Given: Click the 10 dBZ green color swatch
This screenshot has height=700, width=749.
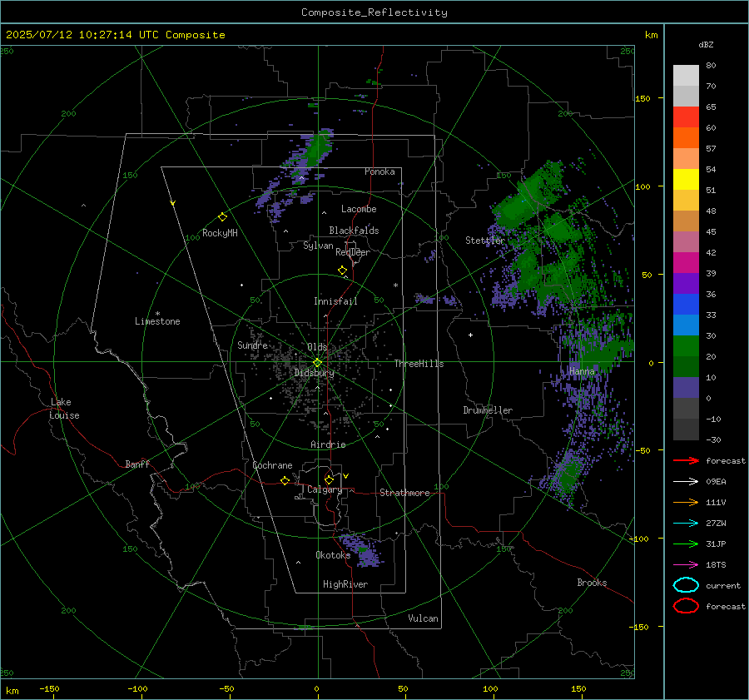Looking at the screenshot, I should coord(686,366).
